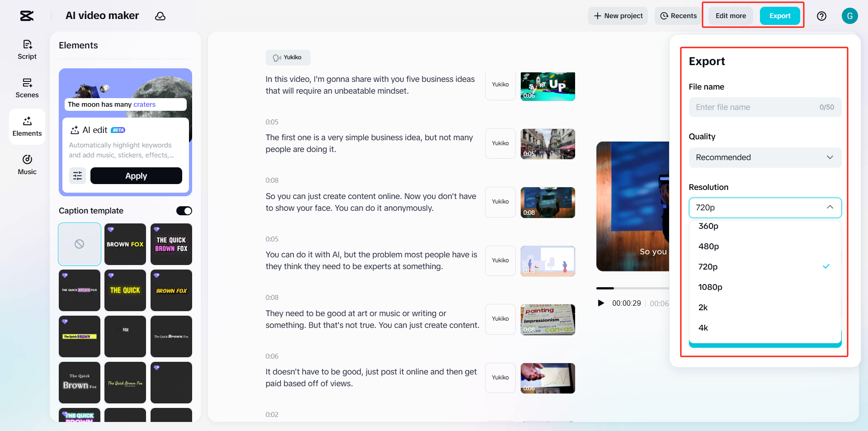Open the illustrated people scene thumbnail
The height and width of the screenshot is (431, 868).
[548, 261]
